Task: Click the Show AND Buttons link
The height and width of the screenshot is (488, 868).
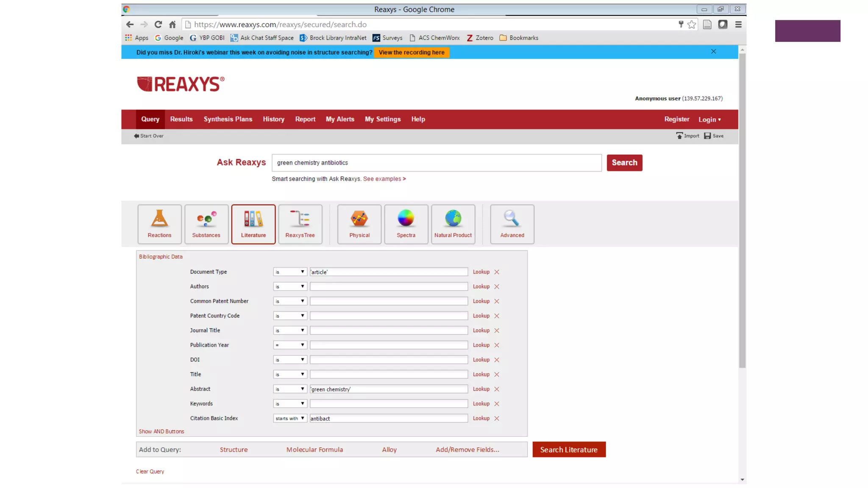Action: tap(161, 431)
